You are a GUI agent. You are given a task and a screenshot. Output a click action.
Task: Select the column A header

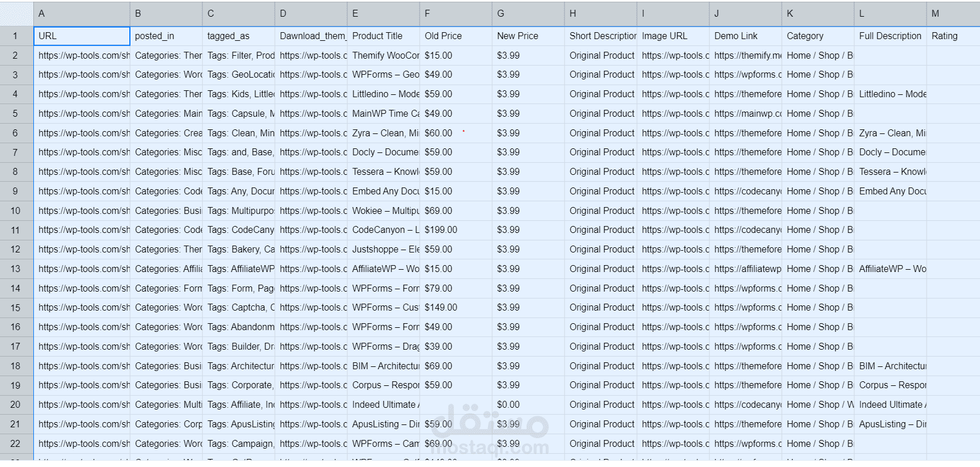[x=82, y=13]
